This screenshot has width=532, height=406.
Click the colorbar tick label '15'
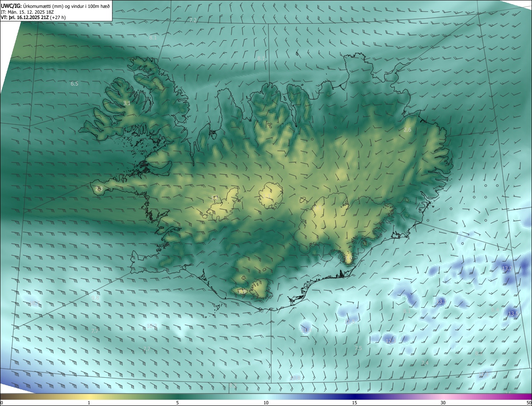pos(355,403)
